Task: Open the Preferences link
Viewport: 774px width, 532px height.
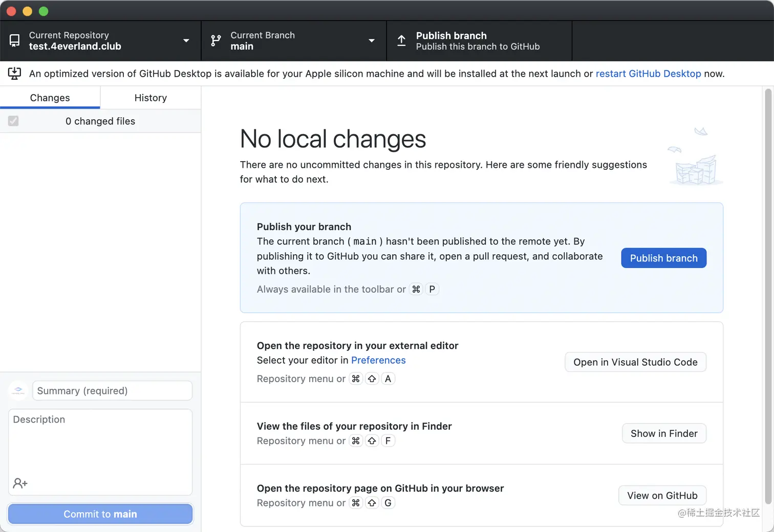Action: click(x=378, y=360)
